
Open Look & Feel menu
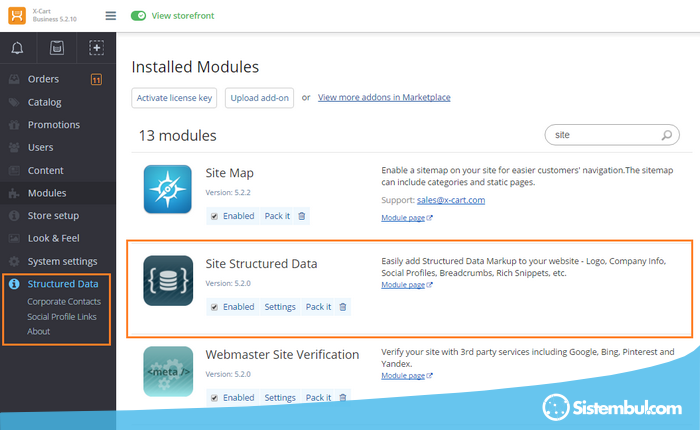point(54,238)
